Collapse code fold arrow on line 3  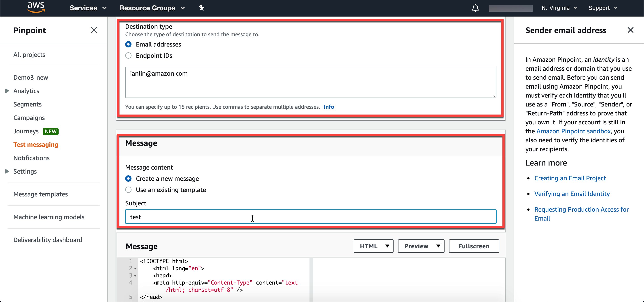[x=135, y=276]
